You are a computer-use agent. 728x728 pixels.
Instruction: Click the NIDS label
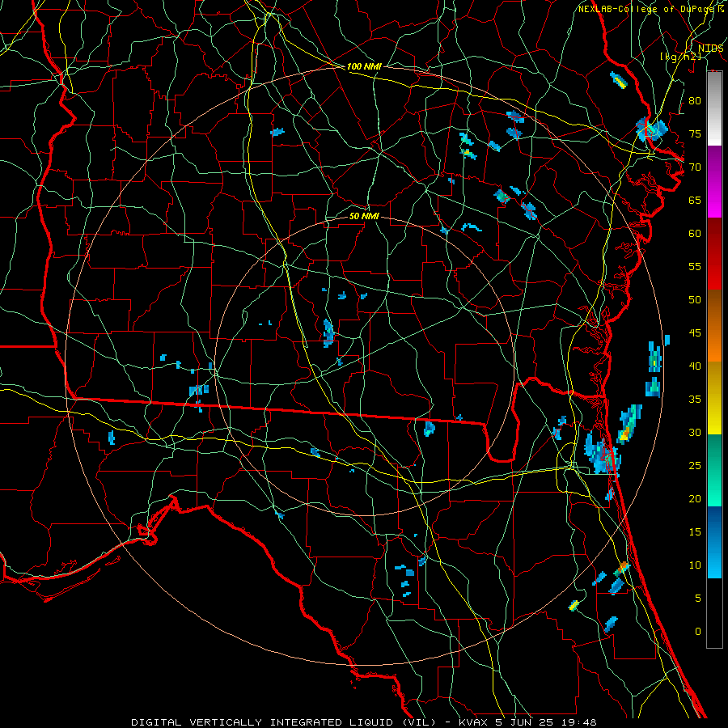click(710, 48)
